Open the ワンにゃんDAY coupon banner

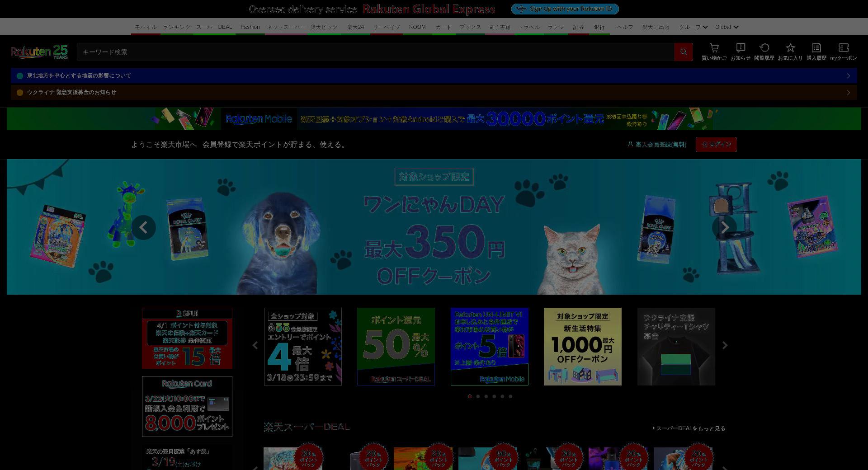[434, 227]
